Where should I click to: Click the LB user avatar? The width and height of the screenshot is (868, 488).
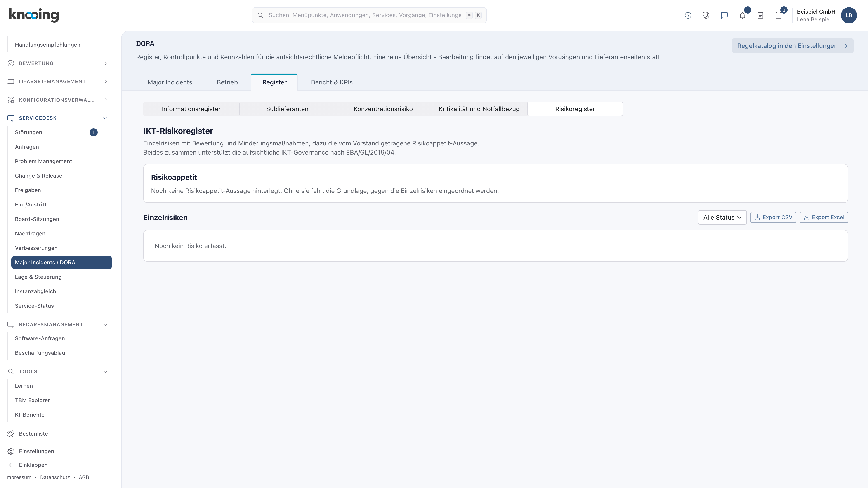click(x=849, y=15)
